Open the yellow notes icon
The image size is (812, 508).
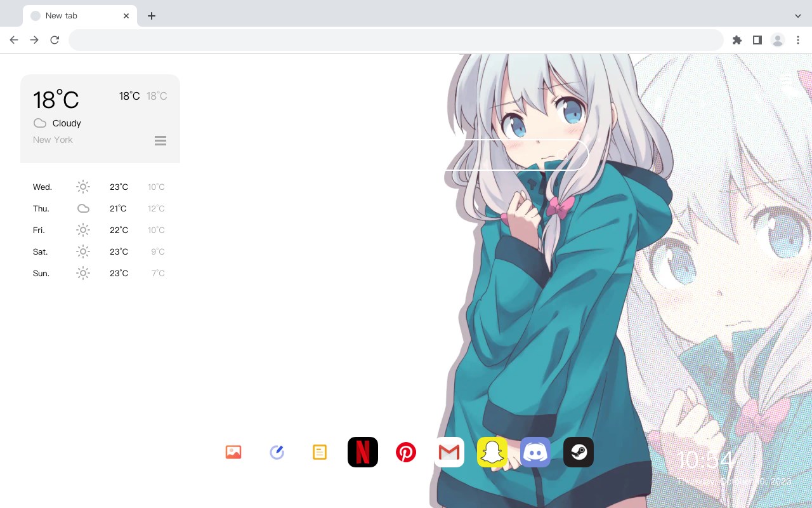point(320,452)
